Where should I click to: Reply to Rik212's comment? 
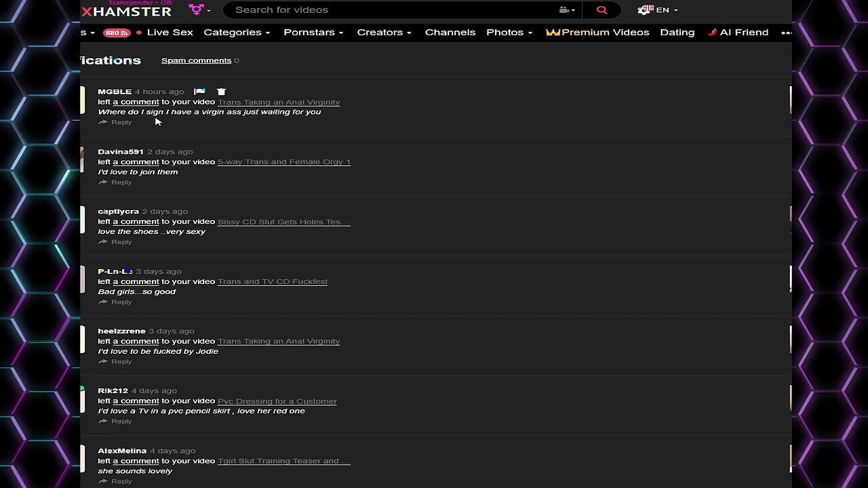115,421
